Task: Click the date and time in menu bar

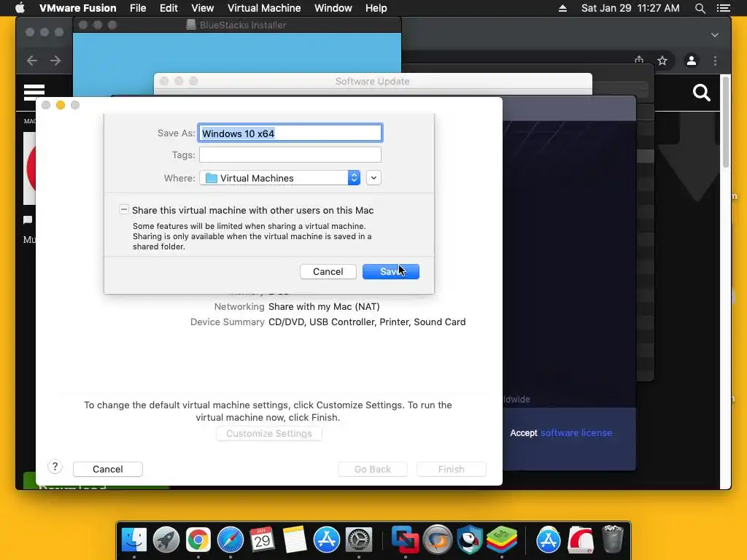Action: coord(630,8)
